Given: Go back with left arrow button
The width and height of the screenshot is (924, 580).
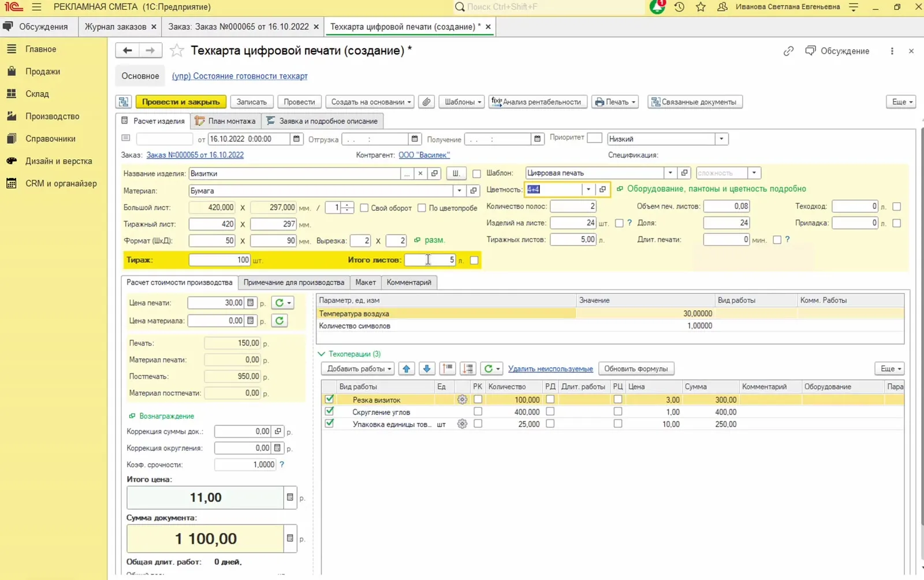Looking at the screenshot, I should (x=127, y=50).
